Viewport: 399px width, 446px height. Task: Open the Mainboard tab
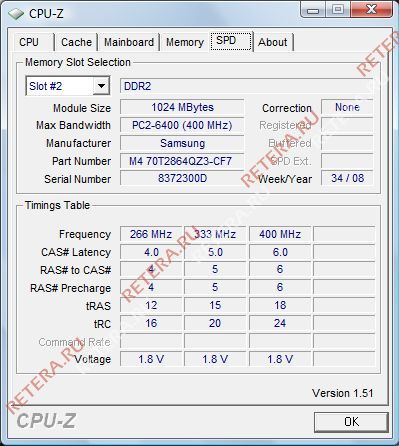tap(129, 42)
